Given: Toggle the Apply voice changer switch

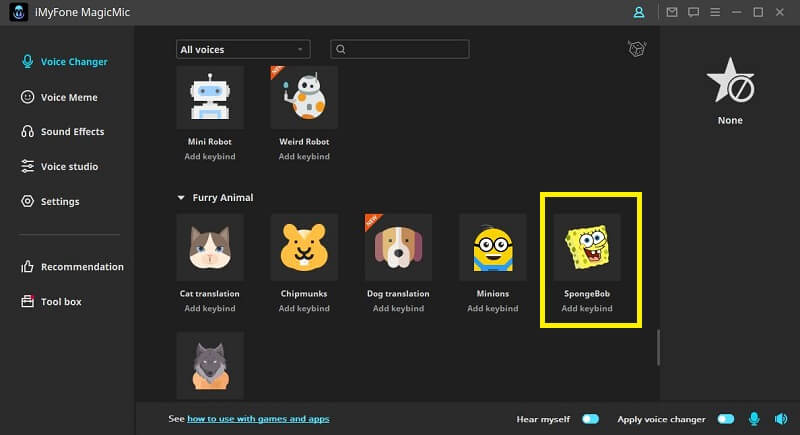Looking at the screenshot, I should tap(726, 419).
